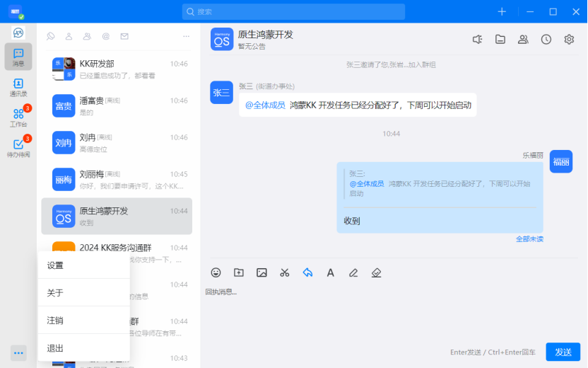This screenshot has width=588, height=368.
Task: Open the group announcement speaker icon
Action: (x=477, y=40)
